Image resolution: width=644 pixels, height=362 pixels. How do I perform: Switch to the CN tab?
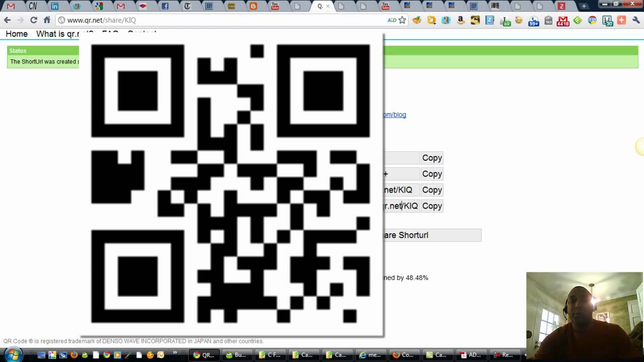pyautogui.click(x=33, y=6)
